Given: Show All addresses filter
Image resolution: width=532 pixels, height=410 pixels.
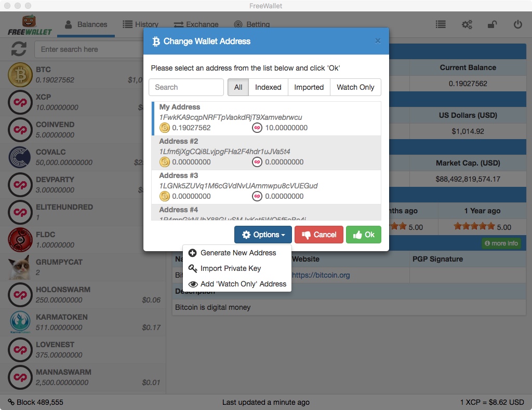Looking at the screenshot, I should coord(238,87).
